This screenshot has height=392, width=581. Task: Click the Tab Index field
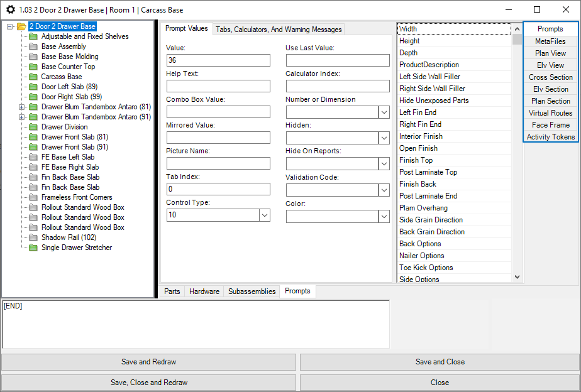pos(218,189)
